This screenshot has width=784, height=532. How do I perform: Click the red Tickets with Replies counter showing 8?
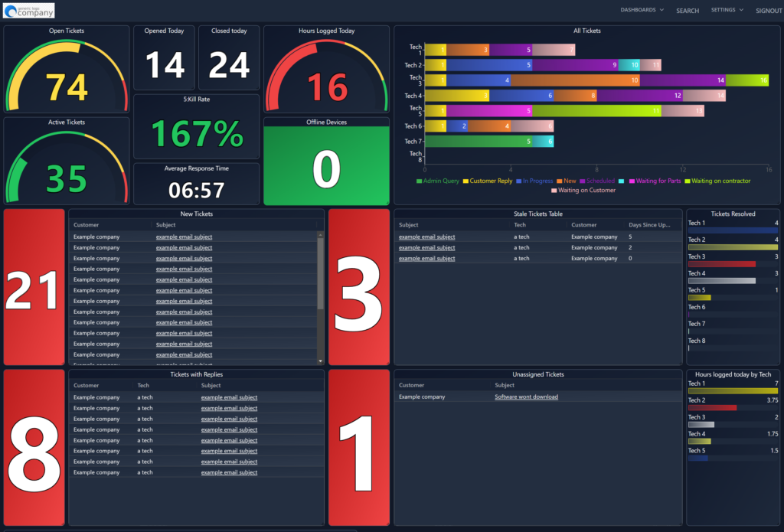(34, 446)
